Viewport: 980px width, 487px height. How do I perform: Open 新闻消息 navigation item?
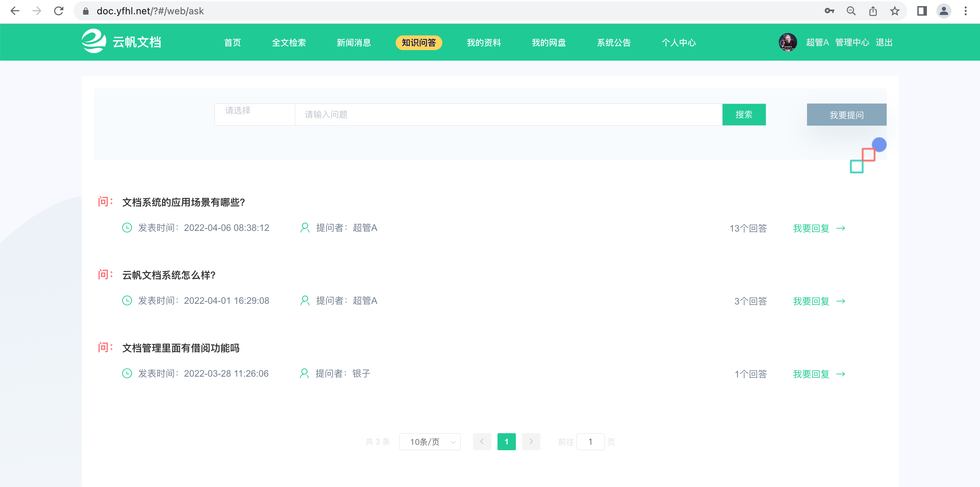point(354,42)
